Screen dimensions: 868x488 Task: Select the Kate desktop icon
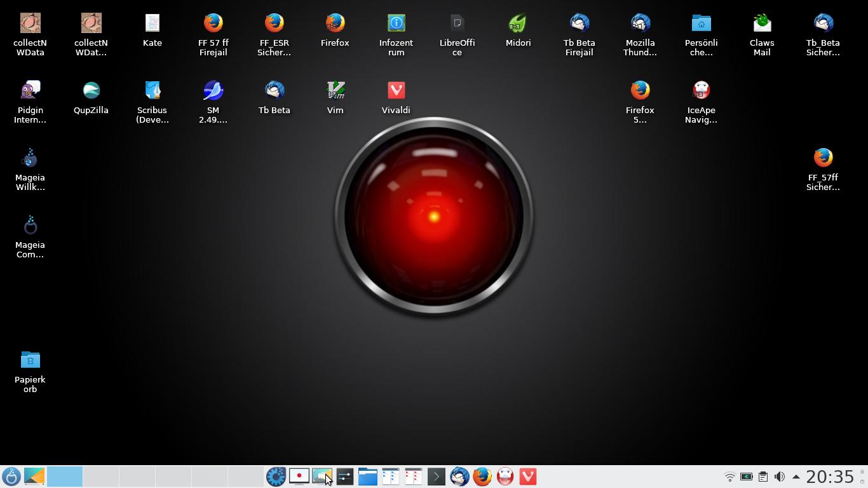tap(152, 30)
